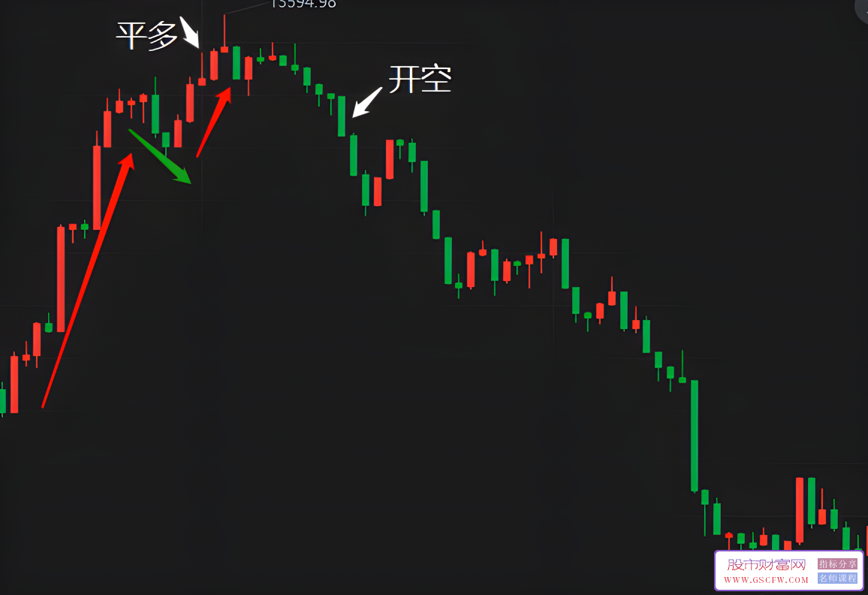
Task: Visit the WWW.GSCFW.COM link
Action: [x=766, y=580]
